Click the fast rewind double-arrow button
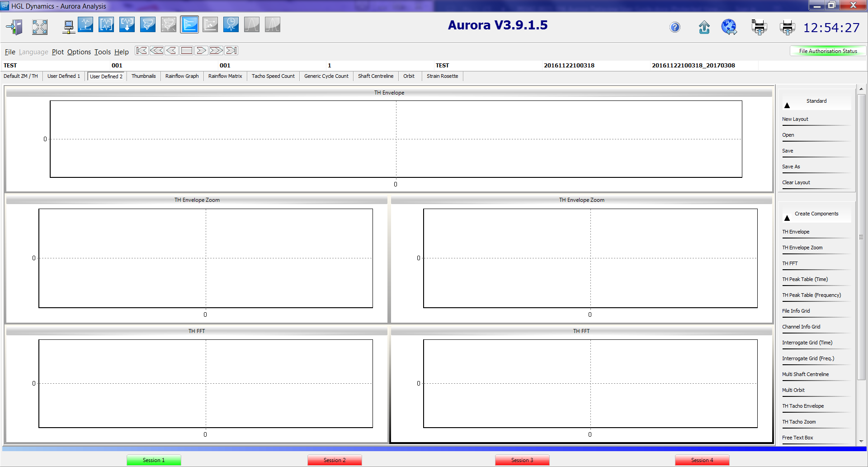 tap(156, 51)
